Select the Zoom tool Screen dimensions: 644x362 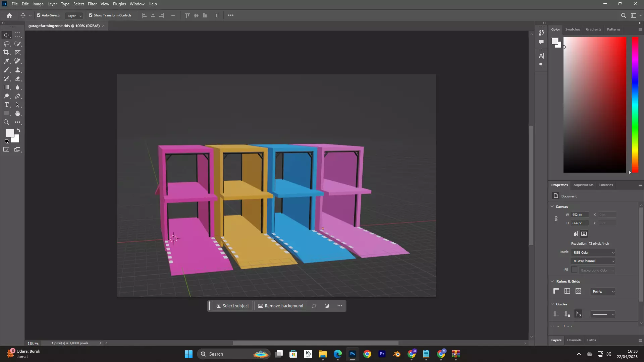tap(6, 122)
